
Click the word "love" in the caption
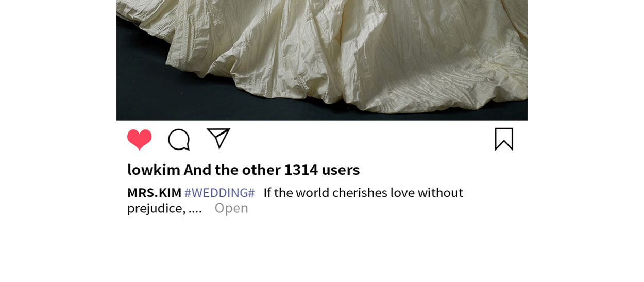(402, 193)
